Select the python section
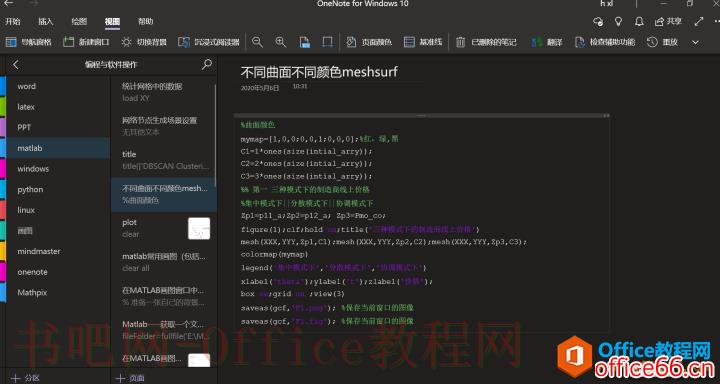 [x=58, y=189]
